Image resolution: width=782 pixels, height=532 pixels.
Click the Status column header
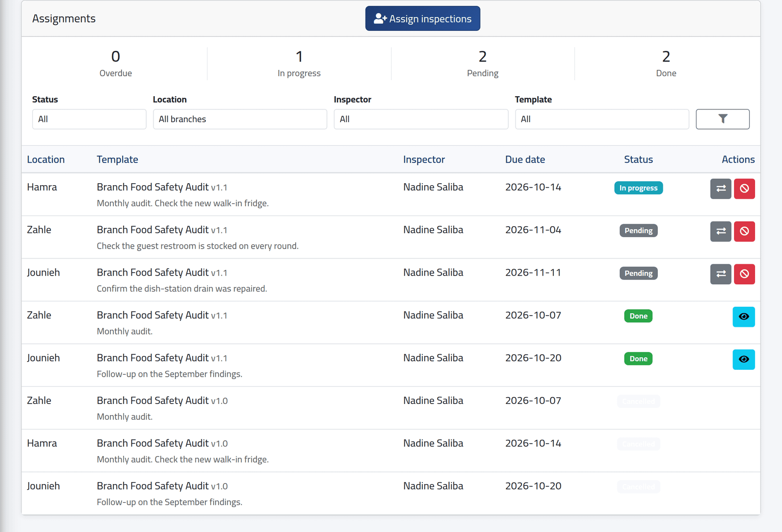(638, 159)
